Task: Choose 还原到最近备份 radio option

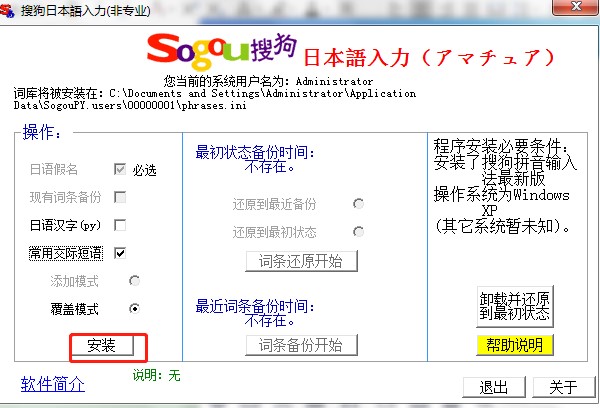Action: [358, 204]
